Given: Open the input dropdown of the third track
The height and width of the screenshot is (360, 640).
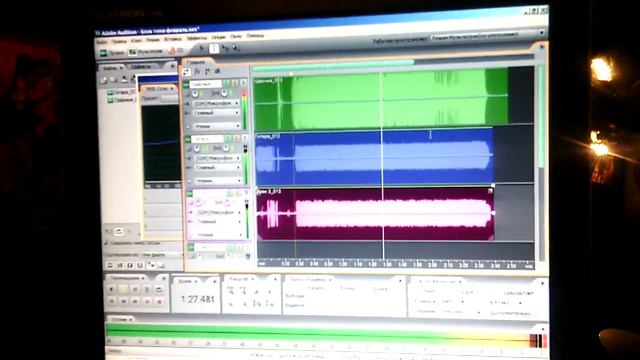Looking at the screenshot, I should [x=219, y=213].
